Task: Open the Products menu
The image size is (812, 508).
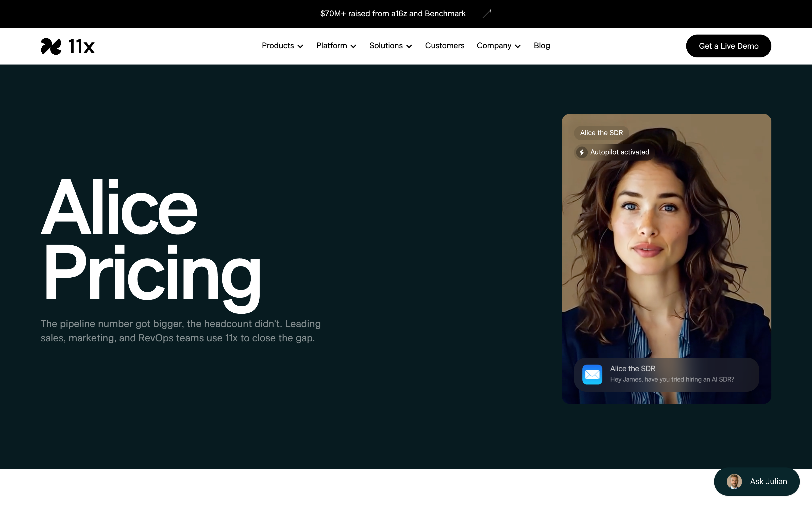Action: point(282,46)
